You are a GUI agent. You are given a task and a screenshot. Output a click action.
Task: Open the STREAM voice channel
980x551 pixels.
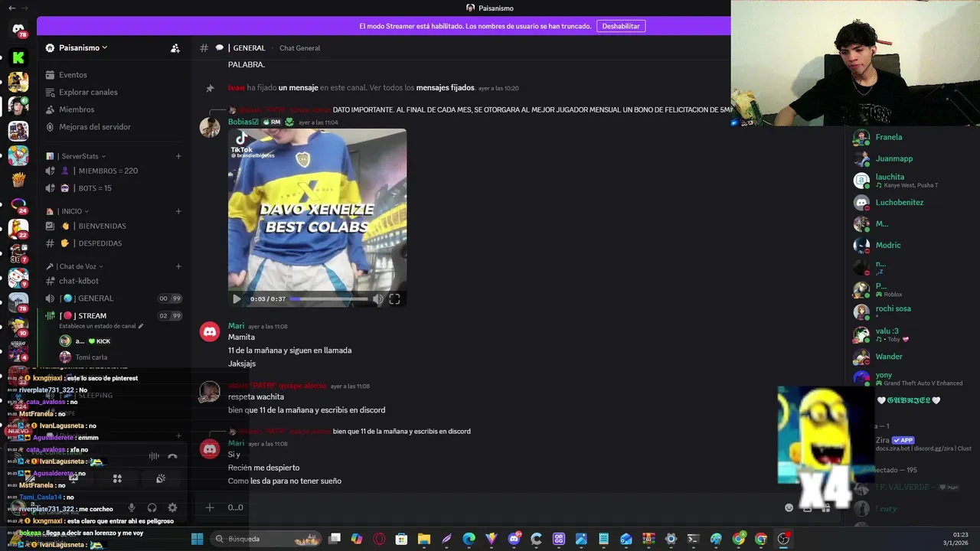[113, 315]
